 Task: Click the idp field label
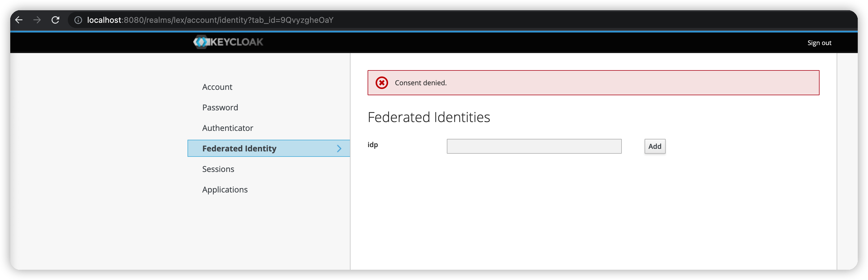coord(373,145)
